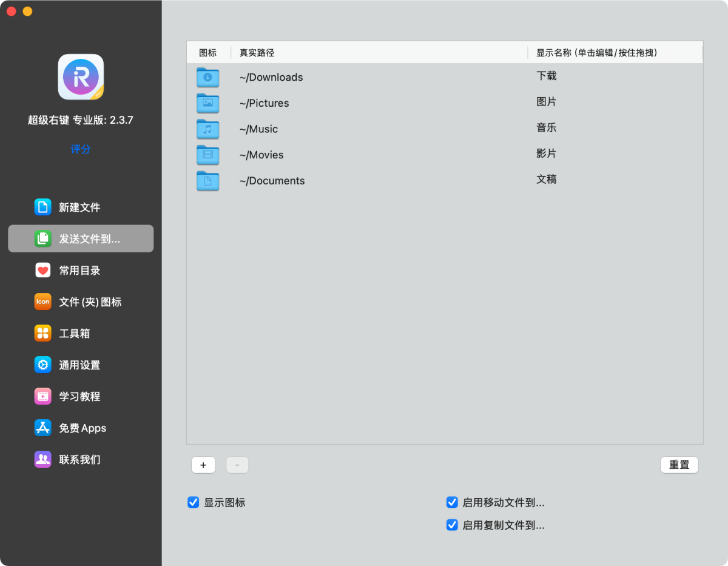Select the ~/Music path
Viewport: 728px width, 566px height.
click(258, 129)
